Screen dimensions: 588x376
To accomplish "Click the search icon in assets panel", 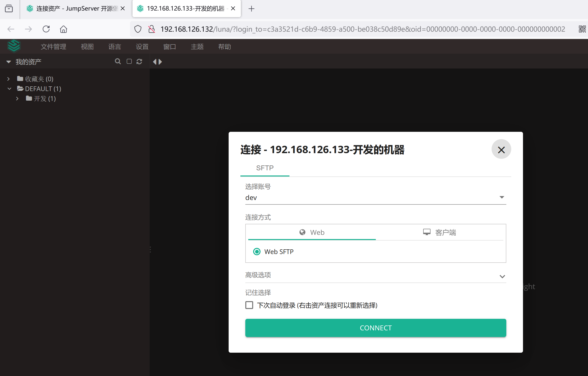I will (x=118, y=61).
